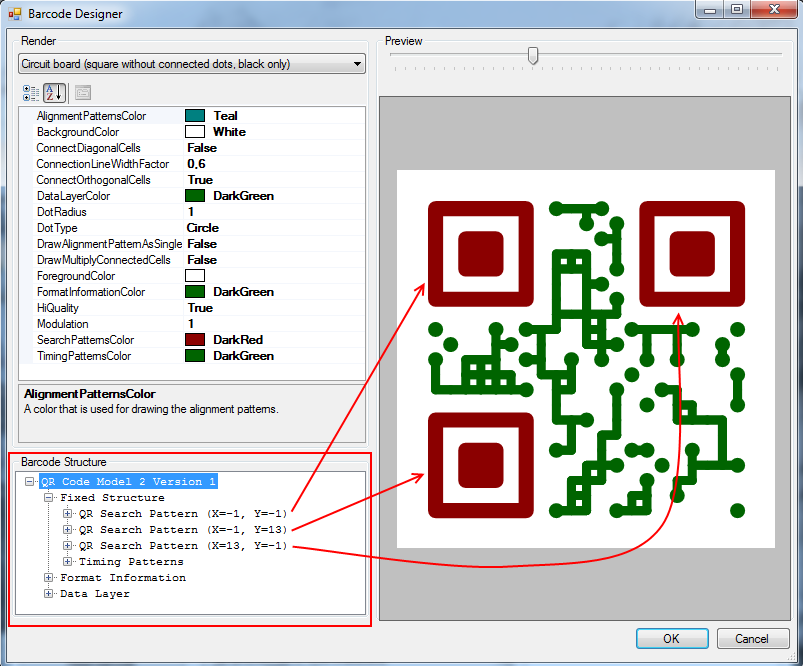
Task: Click the Cancel button
Action: click(752, 638)
